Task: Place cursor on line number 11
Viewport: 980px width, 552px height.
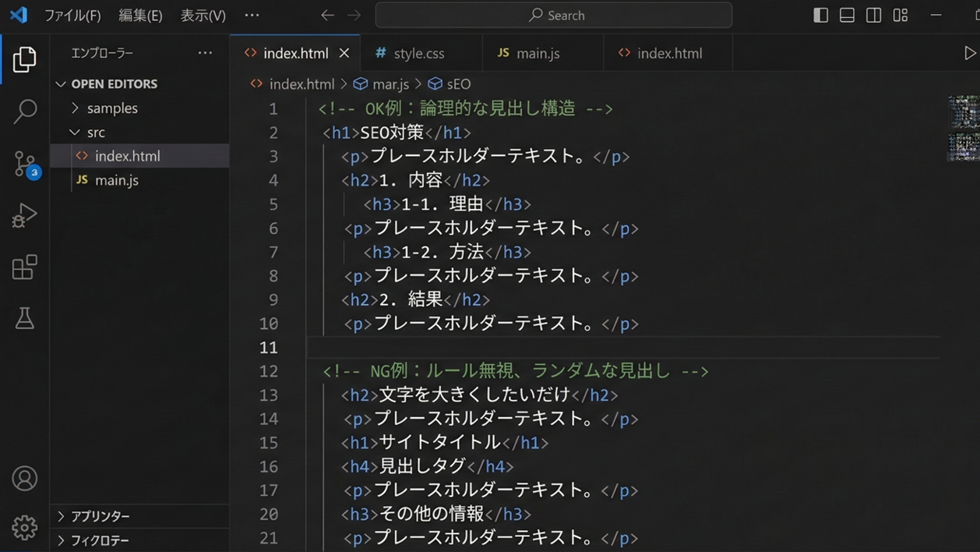Action: 269,347
